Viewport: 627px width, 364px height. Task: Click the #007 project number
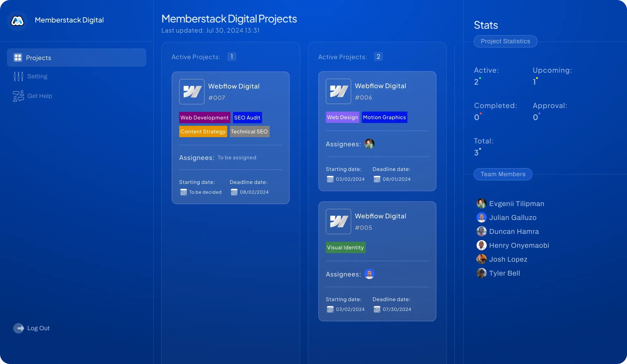[x=217, y=98]
